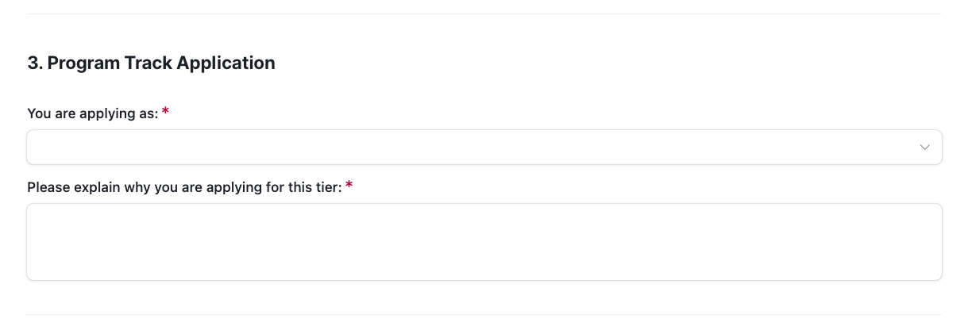Image resolution: width=980 pixels, height=330 pixels.
Task: Click the word "Application" in the section heading
Action: point(226,63)
